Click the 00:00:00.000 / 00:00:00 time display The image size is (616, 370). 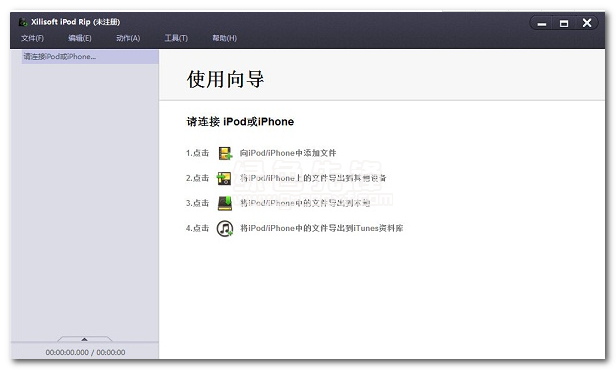[85, 352]
